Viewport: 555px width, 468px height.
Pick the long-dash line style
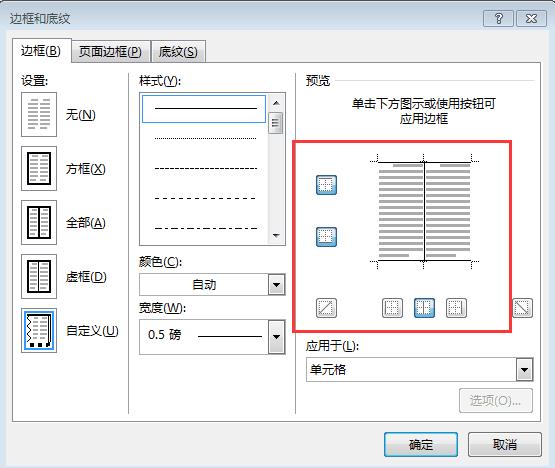205,198
